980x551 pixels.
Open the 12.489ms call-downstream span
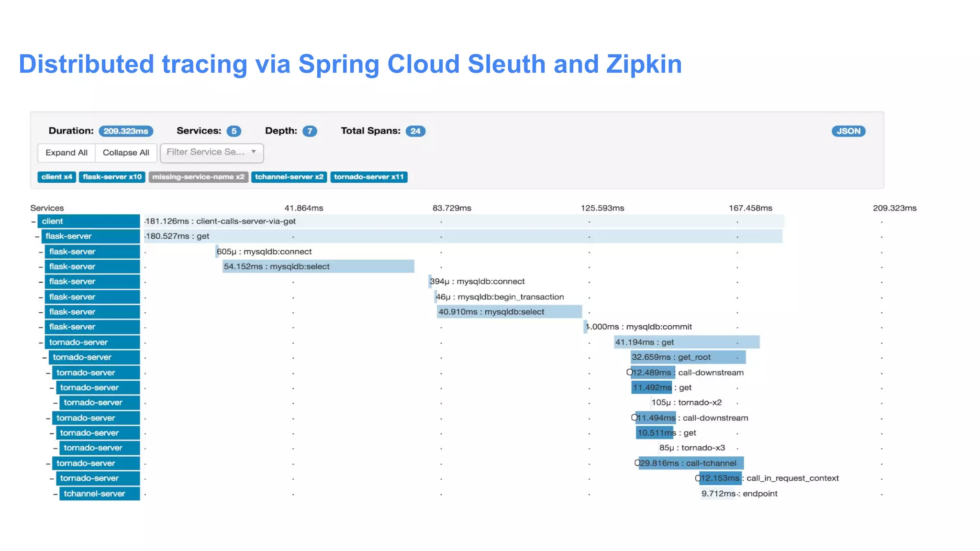tap(653, 373)
